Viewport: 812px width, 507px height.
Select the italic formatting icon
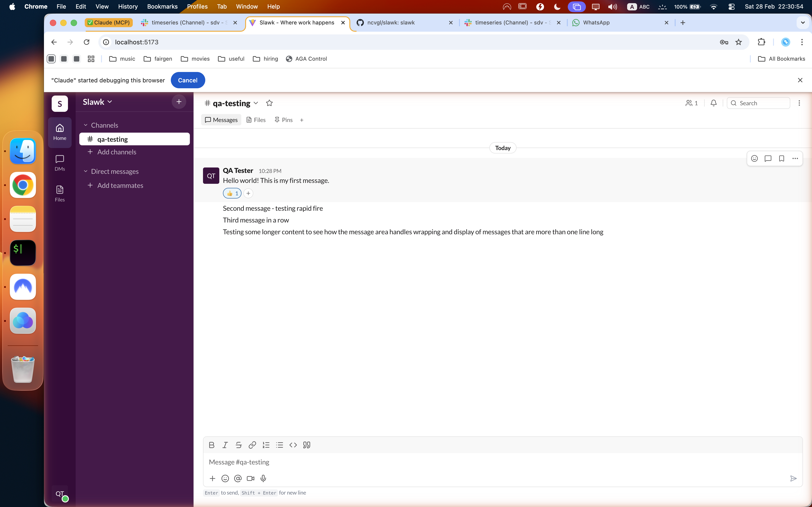click(x=225, y=445)
